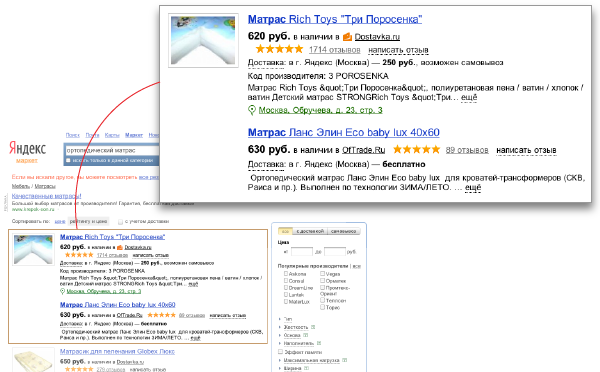Switch to the 'с доставкой' tab
The image size is (600, 372).
[310, 231]
